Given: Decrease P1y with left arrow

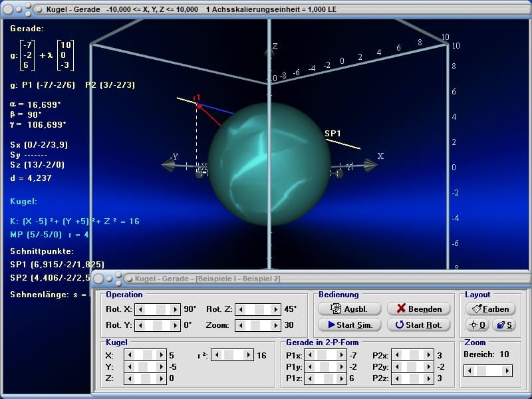Looking at the screenshot, I should (x=310, y=366).
